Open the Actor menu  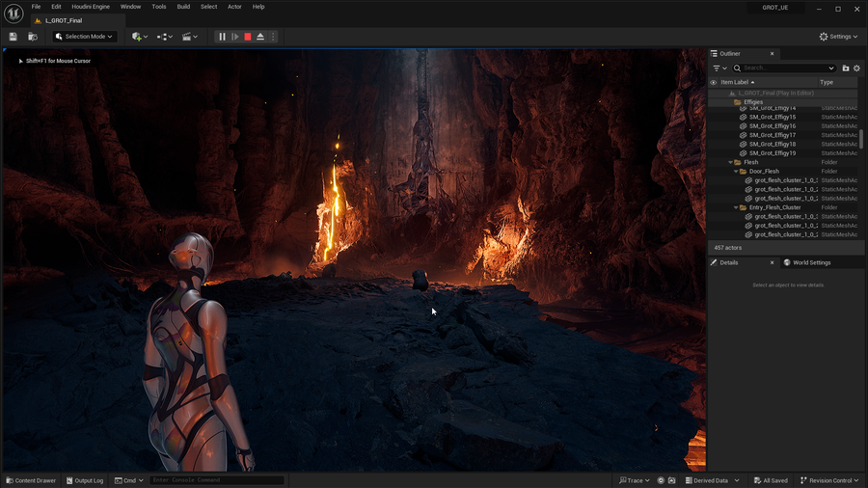[x=234, y=7]
